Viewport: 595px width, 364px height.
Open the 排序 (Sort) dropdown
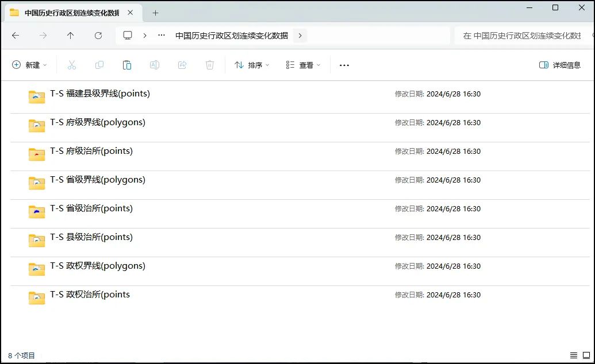point(252,65)
